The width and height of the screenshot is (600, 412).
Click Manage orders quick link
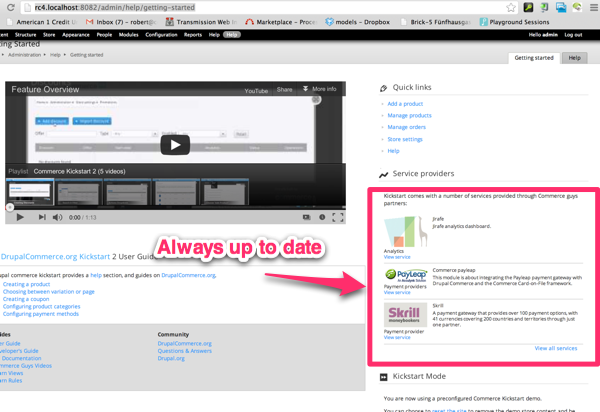[x=406, y=127]
